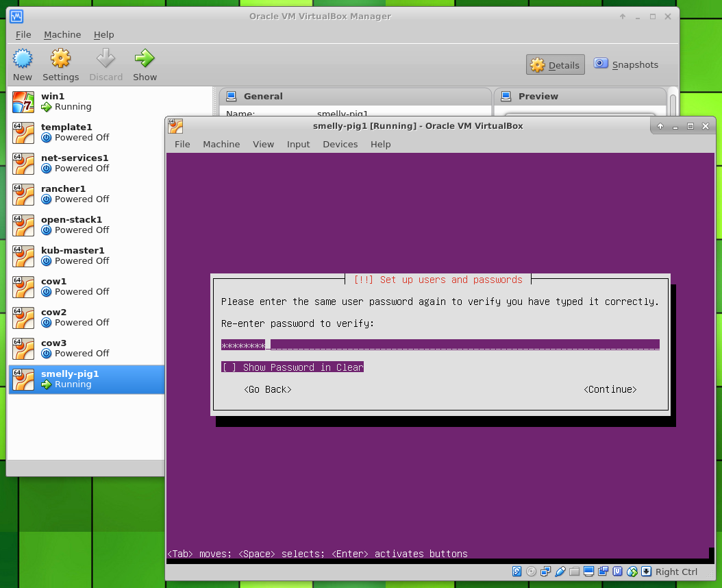Click the New machine icon in VirtualBox Manager
Image resolution: width=722 pixels, height=588 pixels.
click(22, 59)
